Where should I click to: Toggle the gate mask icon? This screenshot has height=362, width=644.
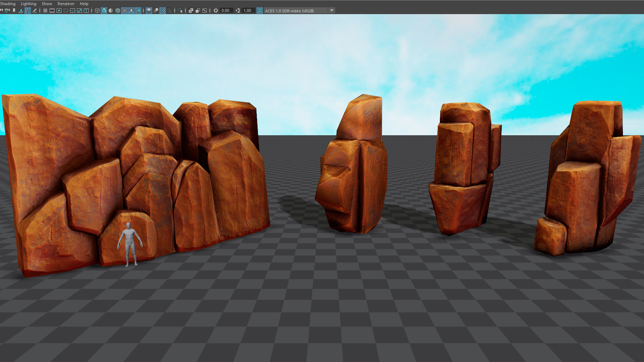click(x=66, y=11)
